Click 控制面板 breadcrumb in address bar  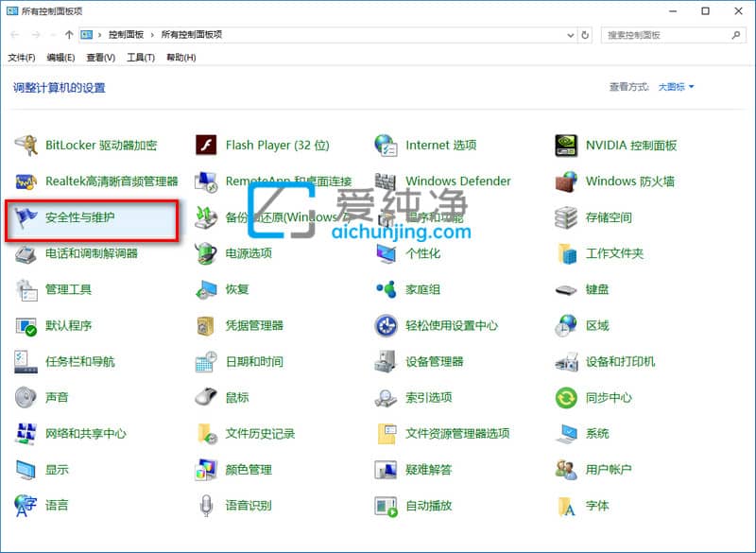[x=126, y=35]
